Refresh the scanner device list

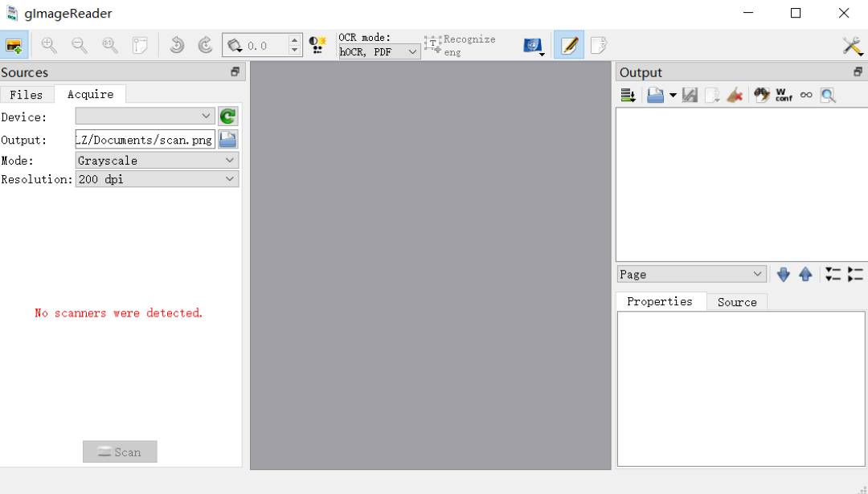pyautogui.click(x=227, y=116)
